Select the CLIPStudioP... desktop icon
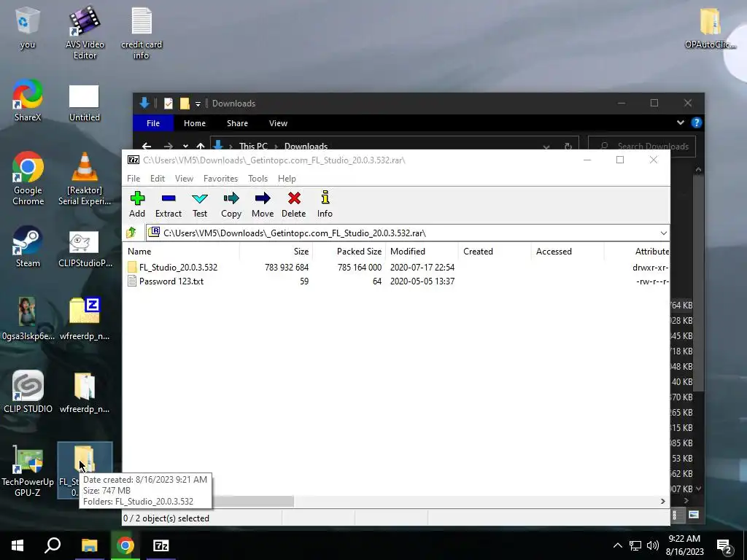Screen dimensions: 747x560 point(85,249)
